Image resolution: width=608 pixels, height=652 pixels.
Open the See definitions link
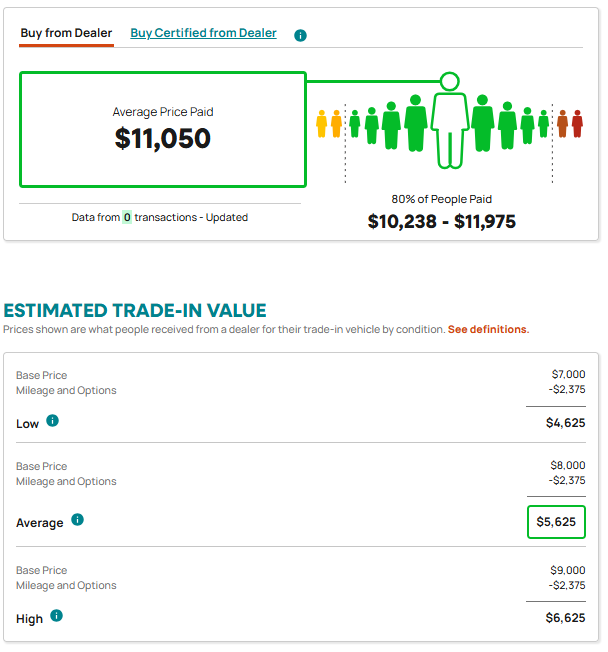(x=488, y=329)
